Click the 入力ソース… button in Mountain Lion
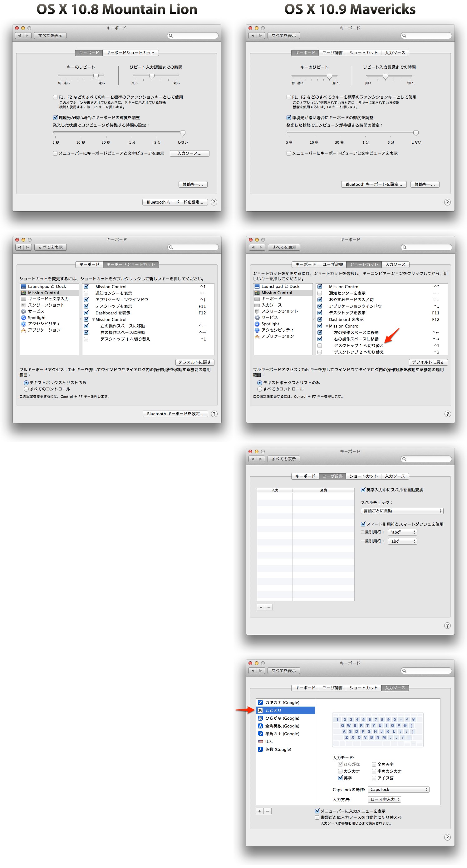 point(189,153)
